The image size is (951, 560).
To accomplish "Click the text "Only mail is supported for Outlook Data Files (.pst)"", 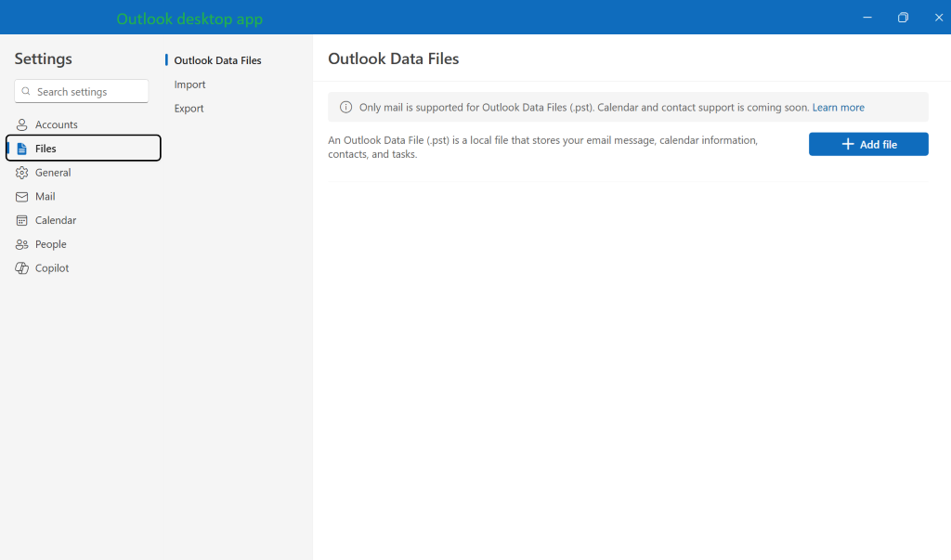I will click(476, 108).
